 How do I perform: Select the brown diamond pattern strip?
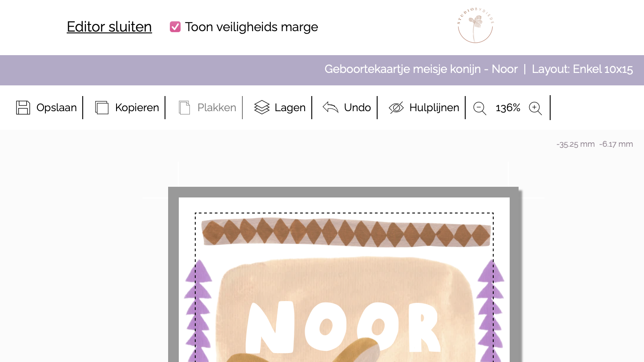tap(346, 232)
